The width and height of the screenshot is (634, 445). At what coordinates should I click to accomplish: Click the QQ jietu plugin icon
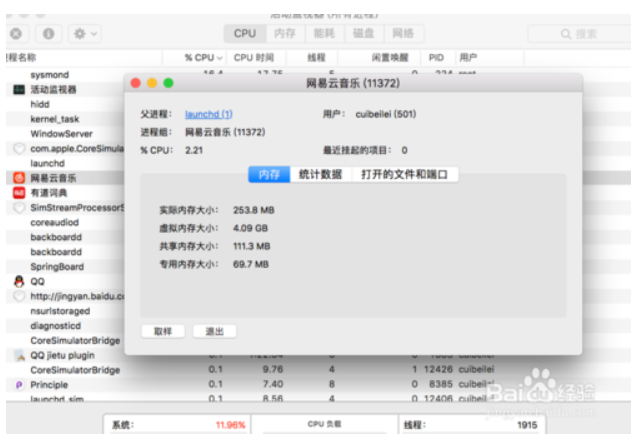19,355
